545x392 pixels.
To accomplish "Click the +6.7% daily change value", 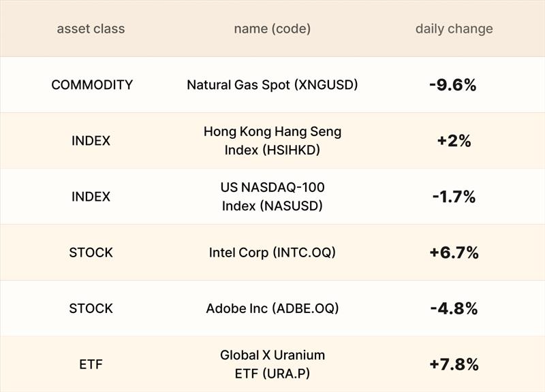I will (454, 252).
